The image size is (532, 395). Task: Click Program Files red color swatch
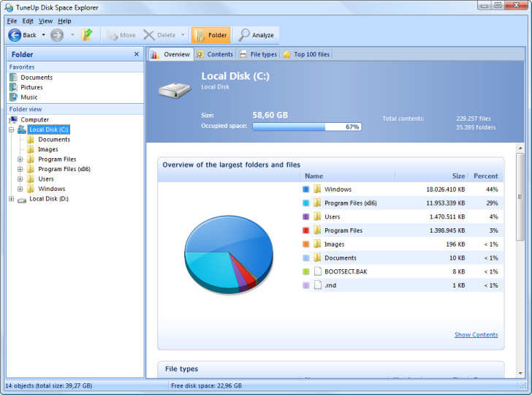pos(305,230)
